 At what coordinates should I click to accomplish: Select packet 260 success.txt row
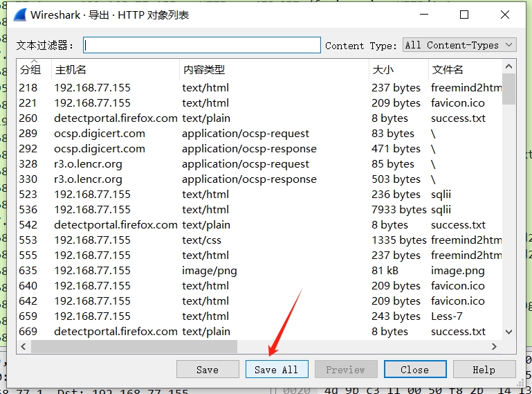click(x=259, y=118)
